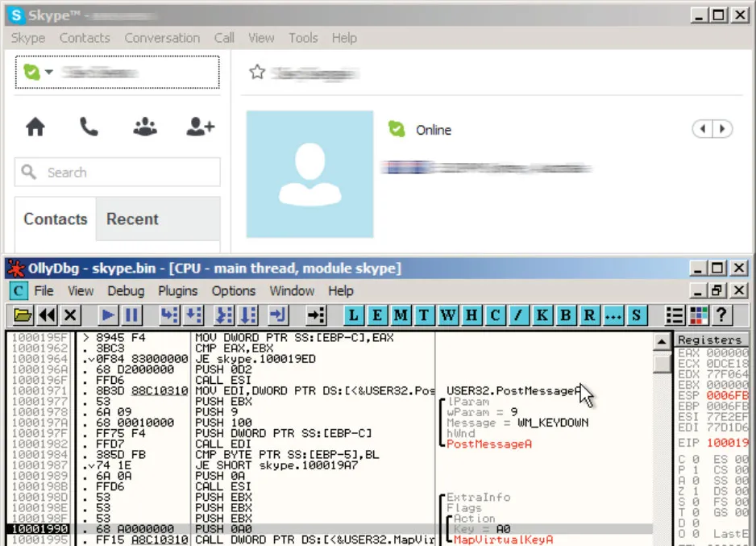Click the Skype Home icon

tap(35, 127)
